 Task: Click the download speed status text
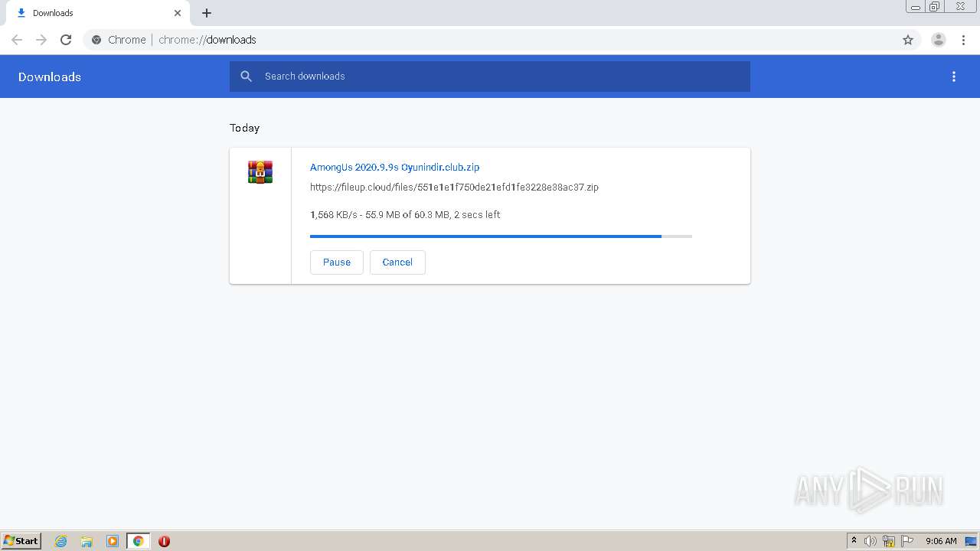coord(405,214)
